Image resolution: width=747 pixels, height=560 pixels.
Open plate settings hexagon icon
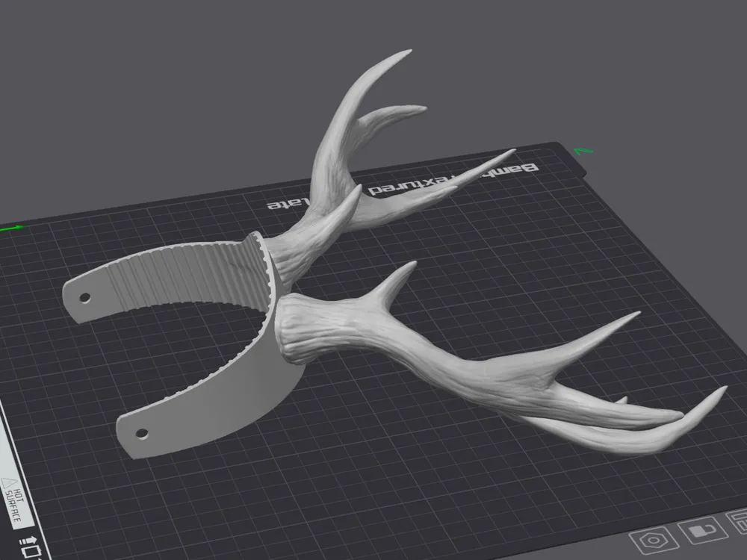654,541
